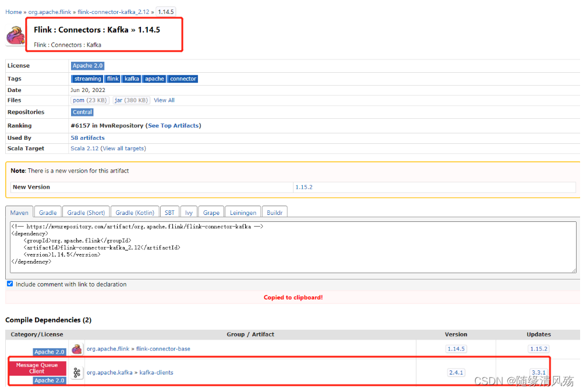Click the connector tag
The height and width of the screenshot is (392, 583).
click(x=183, y=79)
